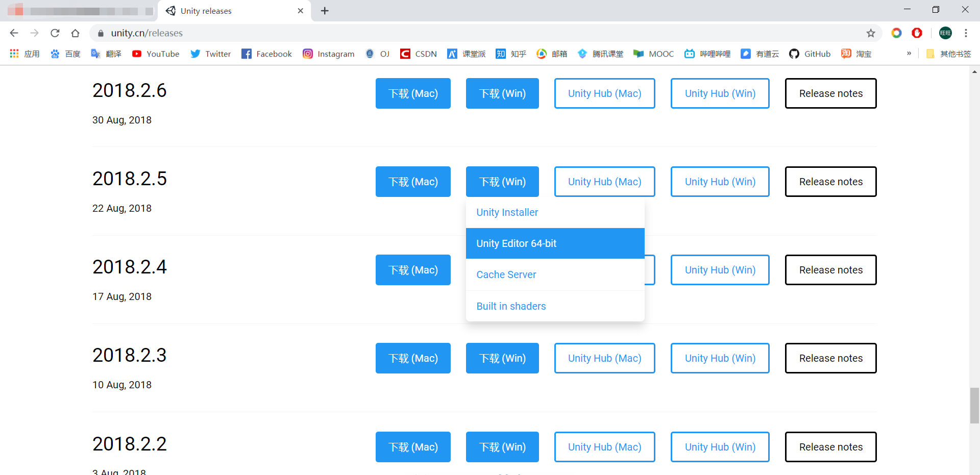
Task: Click Unity Hub (Win) for 2018.2.6
Action: click(x=720, y=93)
